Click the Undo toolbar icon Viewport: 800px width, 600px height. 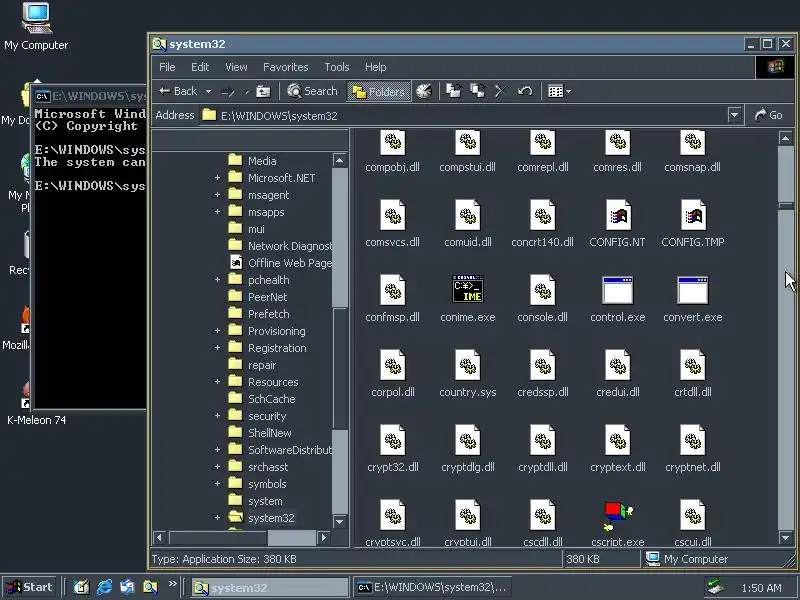524,91
